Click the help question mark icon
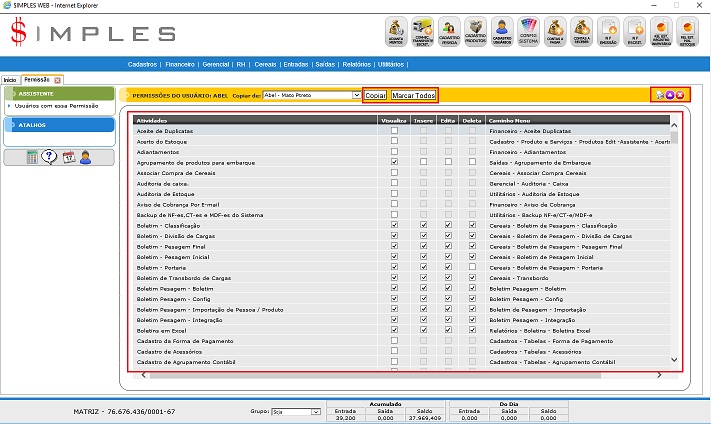The image size is (711, 424). (49, 156)
